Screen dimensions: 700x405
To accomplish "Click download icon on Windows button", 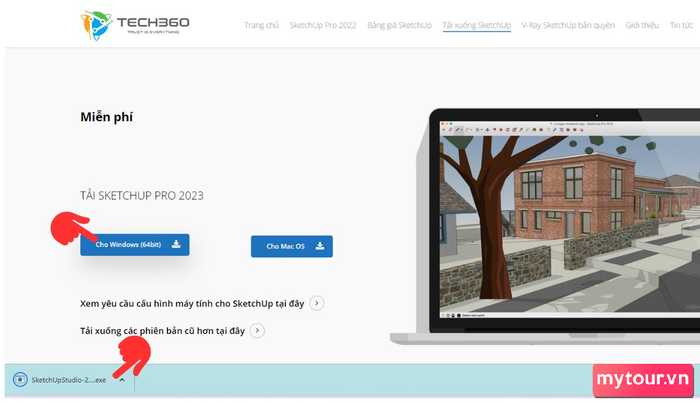I will coord(176,244).
